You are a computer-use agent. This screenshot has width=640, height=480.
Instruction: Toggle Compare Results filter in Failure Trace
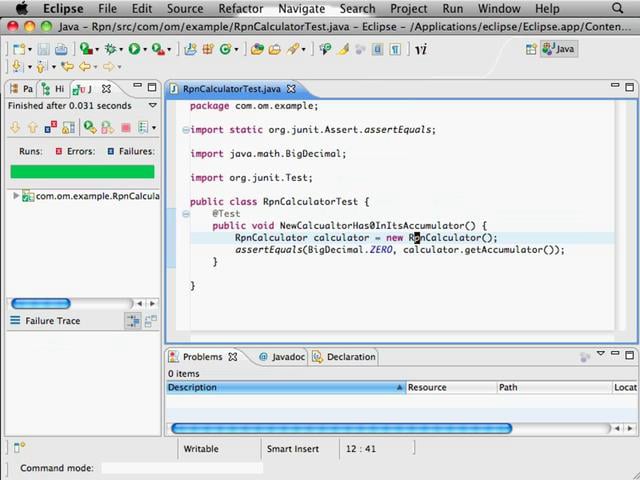coord(150,321)
